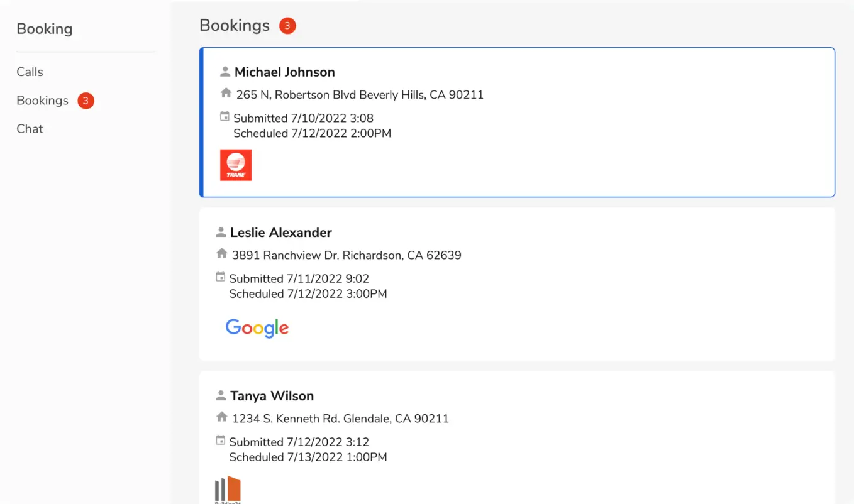Click the red badge next to the Bookings heading
The image size is (854, 504).
[x=287, y=25]
